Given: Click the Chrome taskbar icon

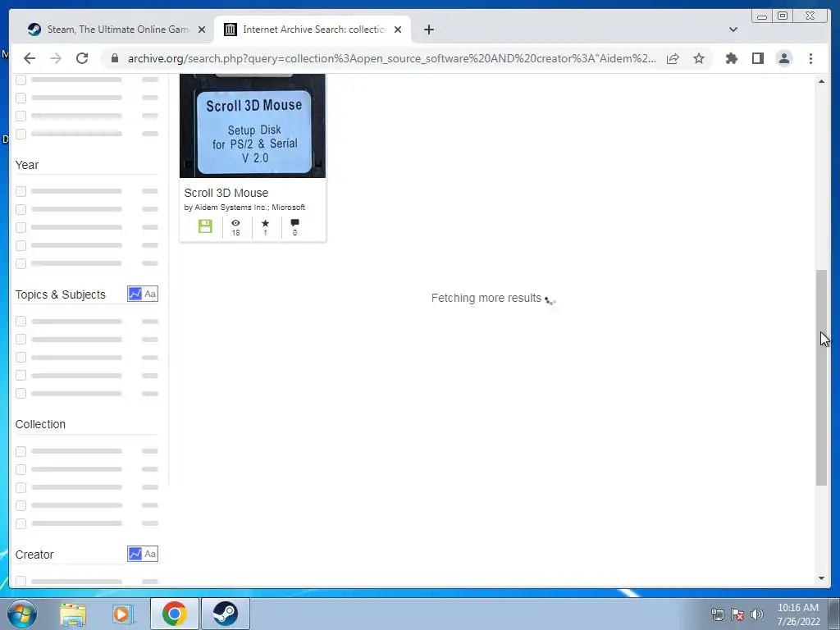Looking at the screenshot, I should (x=174, y=614).
